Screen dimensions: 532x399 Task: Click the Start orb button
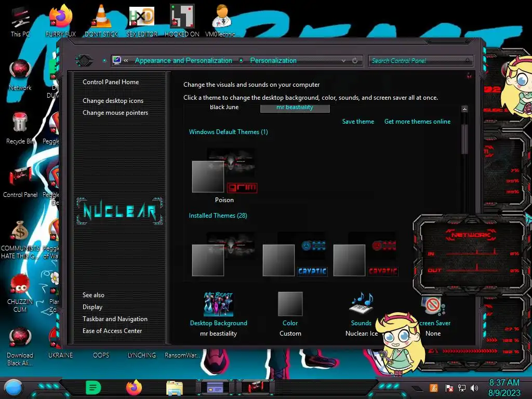pos(14,388)
